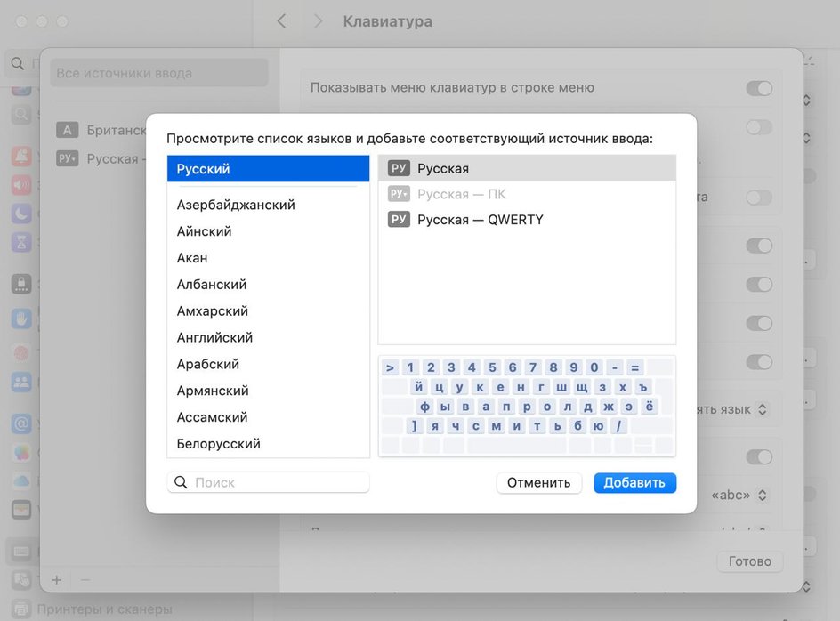Click the РУ icon beside Русская — ПК

[399, 194]
